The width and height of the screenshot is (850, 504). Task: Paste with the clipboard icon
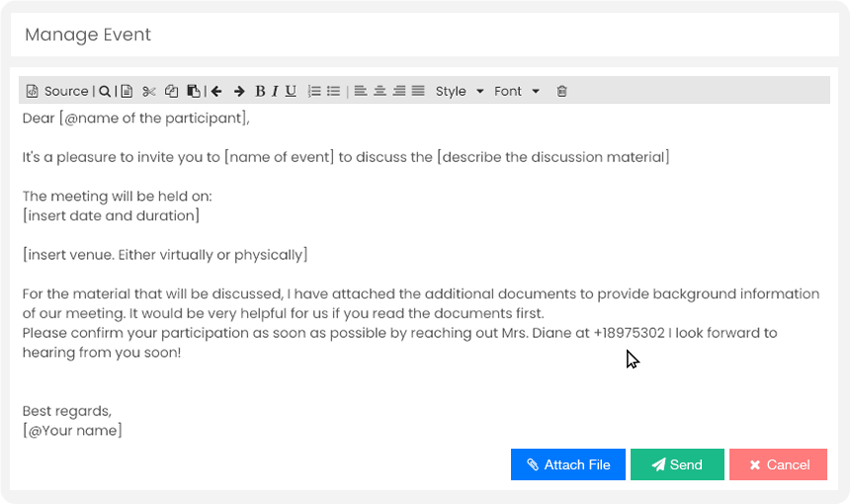click(194, 91)
